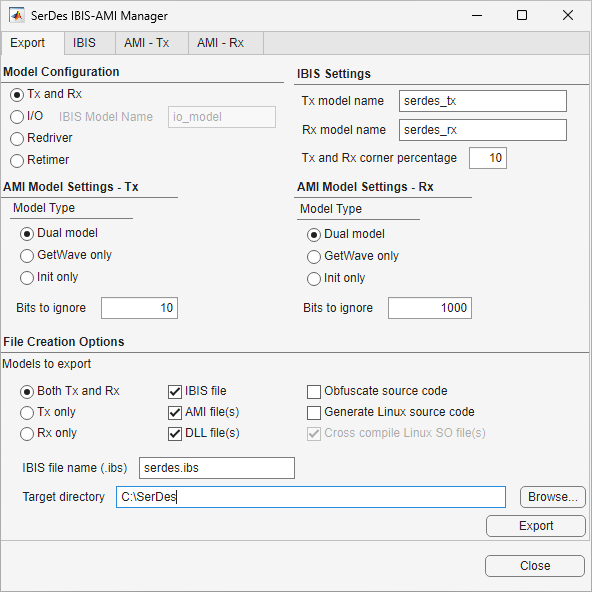Open Browse for target directory
The width and height of the screenshot is (592, 592).
553,497
